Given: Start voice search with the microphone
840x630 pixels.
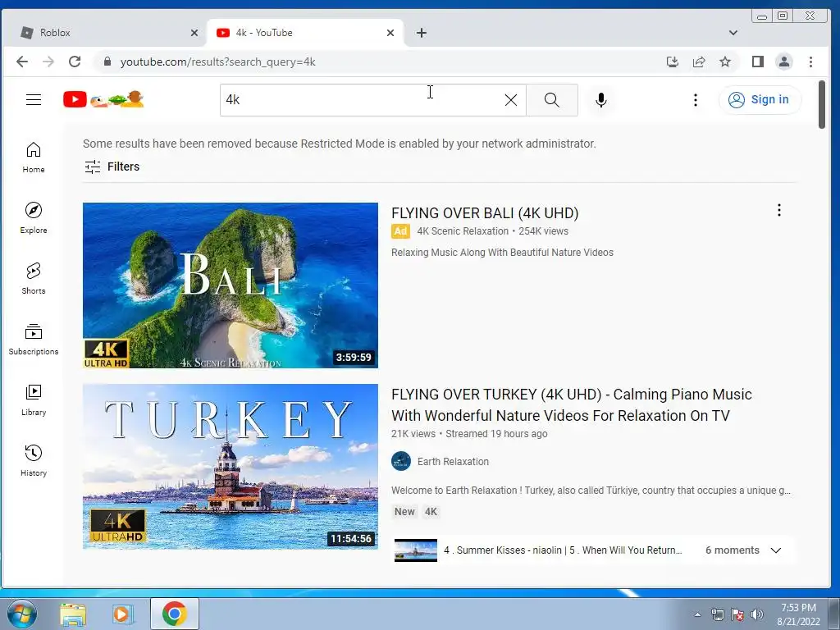Looking at the screenshot, I should click(x=601, y=99).
